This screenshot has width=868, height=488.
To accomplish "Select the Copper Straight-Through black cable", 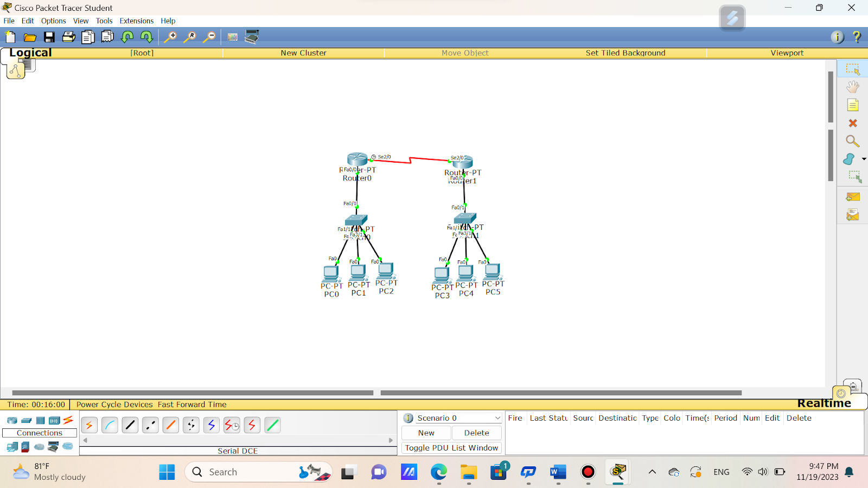I will pyautogui.click(x=130, y=425).
